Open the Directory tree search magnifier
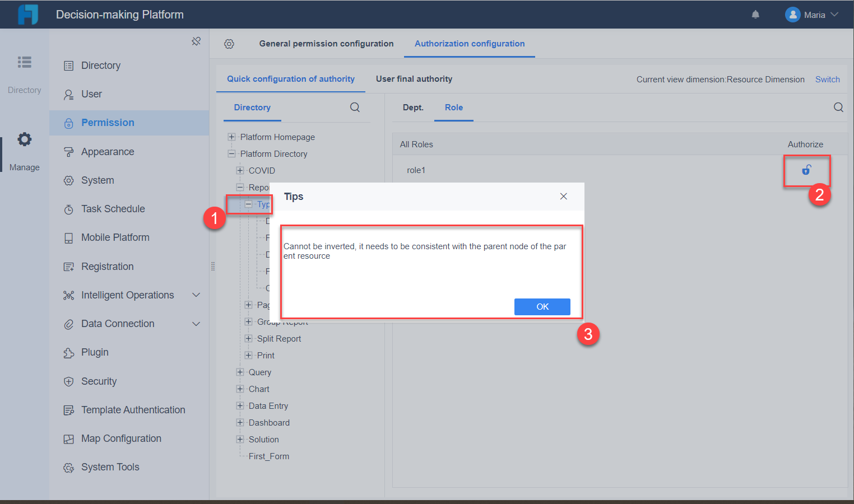 coord(355,107)
